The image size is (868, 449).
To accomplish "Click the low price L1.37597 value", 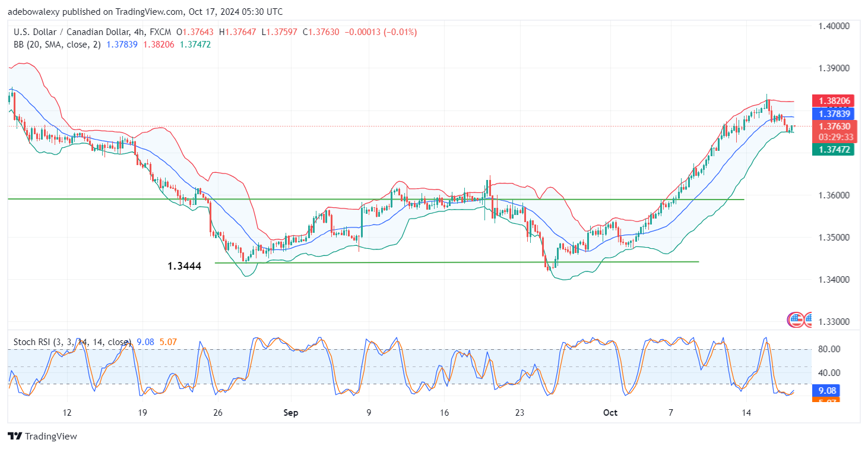I will 278,32.
